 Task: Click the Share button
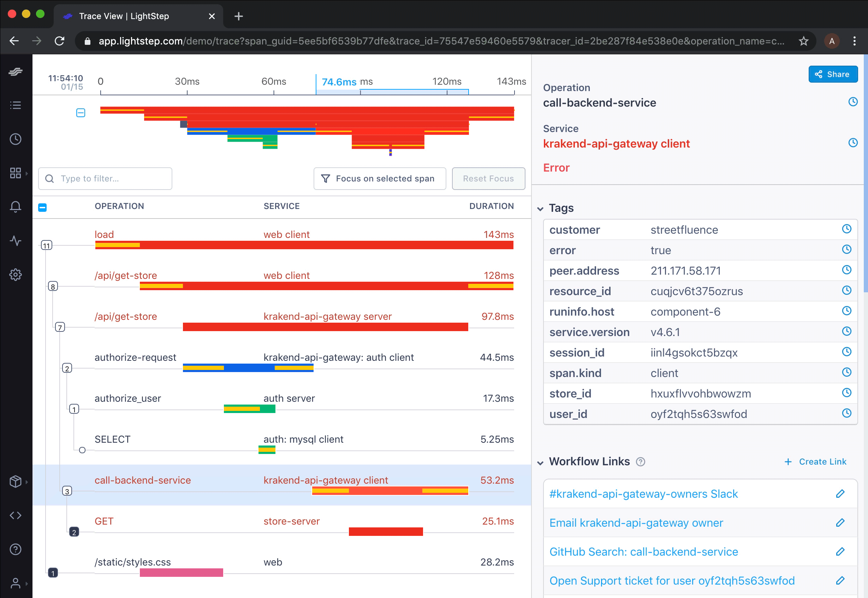click(x=832, y=74)
